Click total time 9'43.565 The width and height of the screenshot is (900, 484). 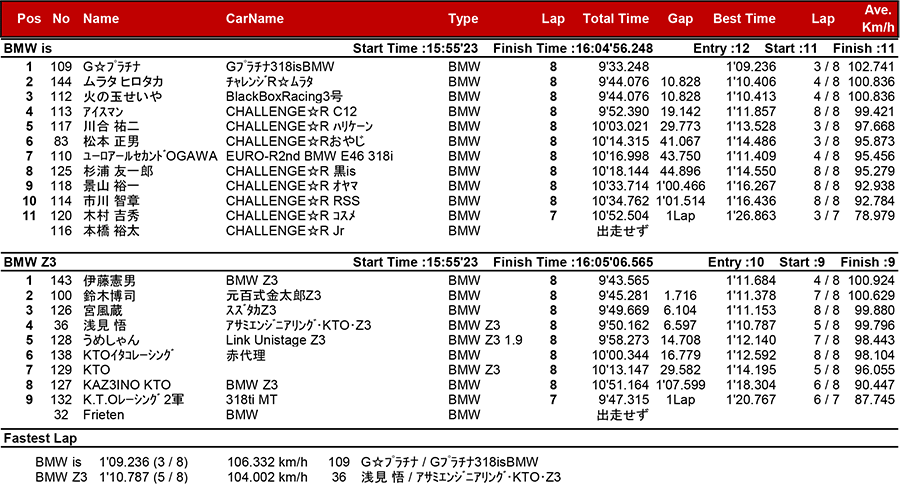tap(623, 281)
